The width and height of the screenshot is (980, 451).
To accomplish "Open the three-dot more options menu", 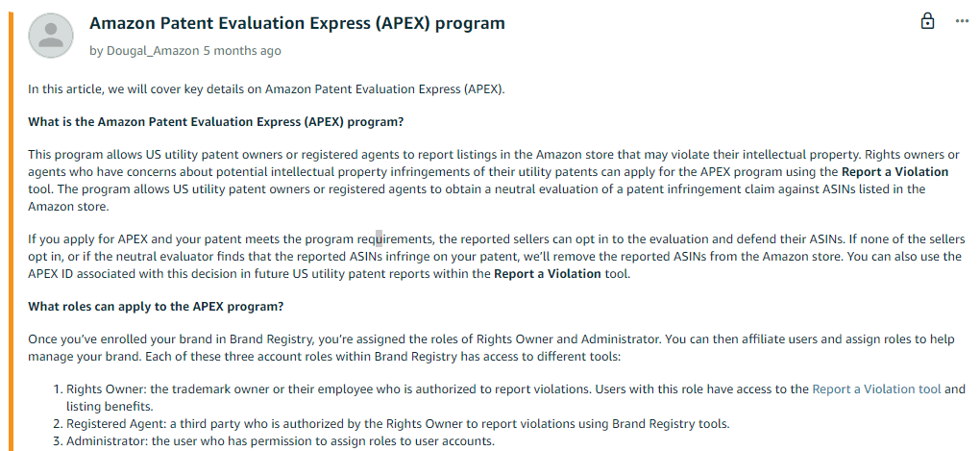I will click(x=962, y=22).
